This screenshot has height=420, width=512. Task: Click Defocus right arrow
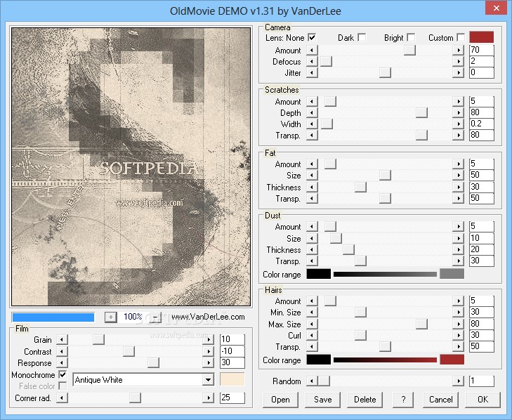tap(459, 61)
